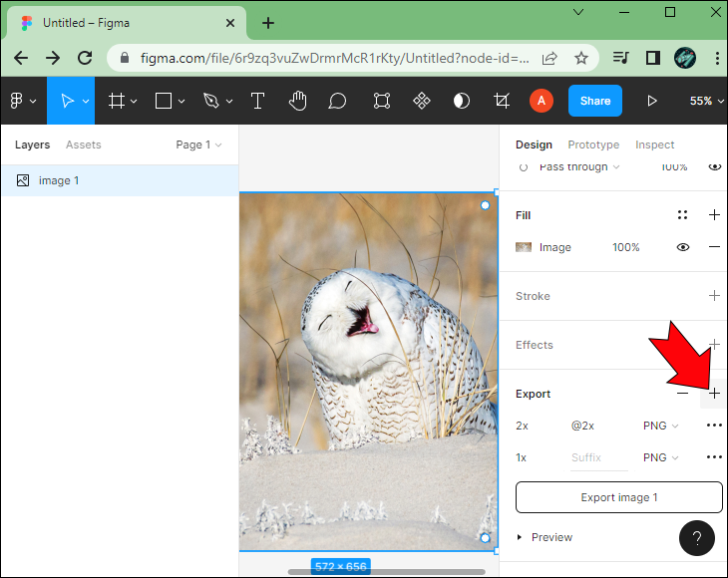This screenshot has height=578, width=728.
Task: Toggle layer visibility next to Pass through
Action: tap(714, 166)
